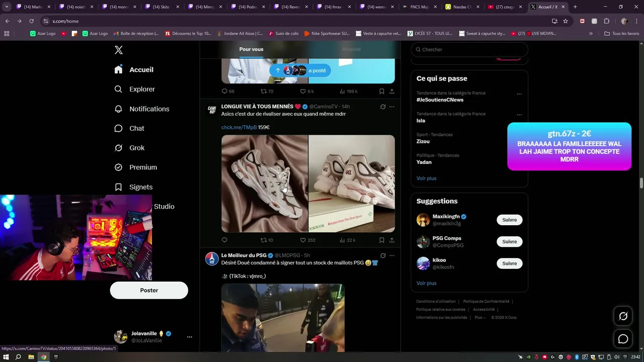Open the Accueil home icon
644x362 pixels.
pos(118,69)
